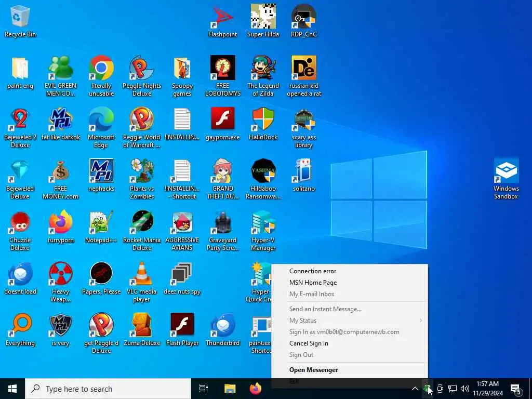Screen dimensions: 532x399
Task: Open File Explorer from the taskbar
Action: tap(230, 389)
